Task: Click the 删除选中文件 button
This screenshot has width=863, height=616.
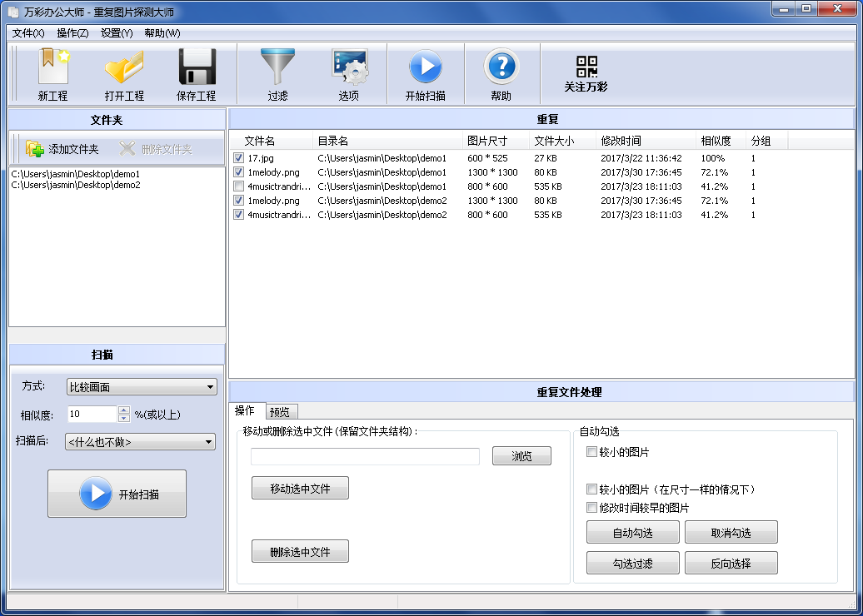Action: 300,551
